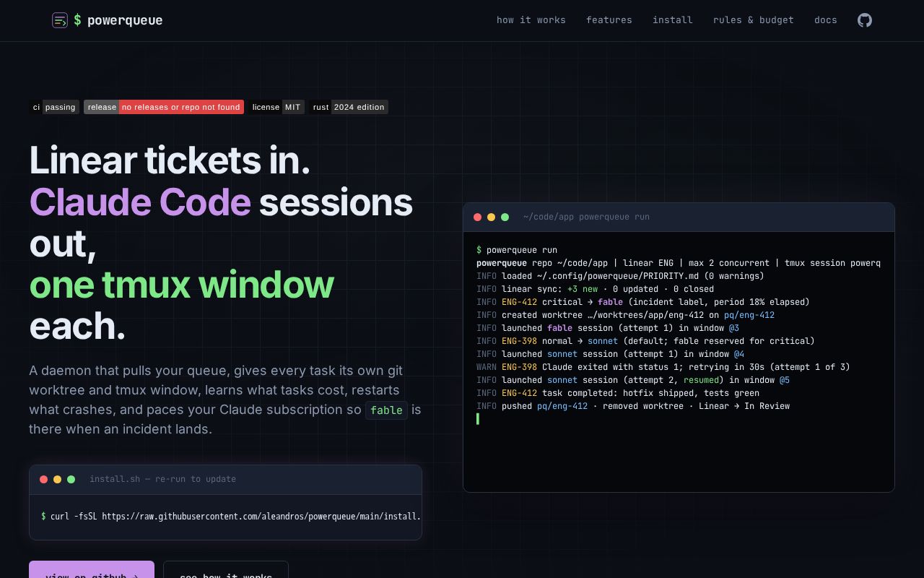The height and width of the screenshot is (578, 924).
Task: Click the 'license MIT' badge
Action: click(276, 107)
